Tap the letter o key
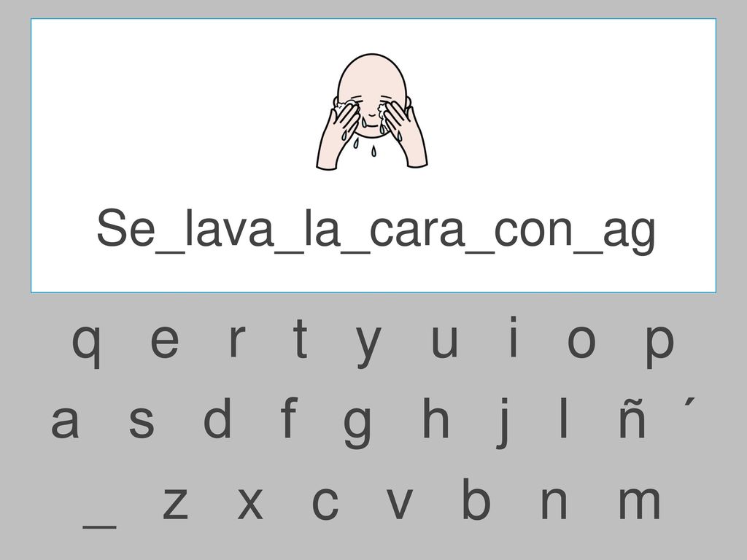This screenshot has height=560, width=747. [581, 341]
